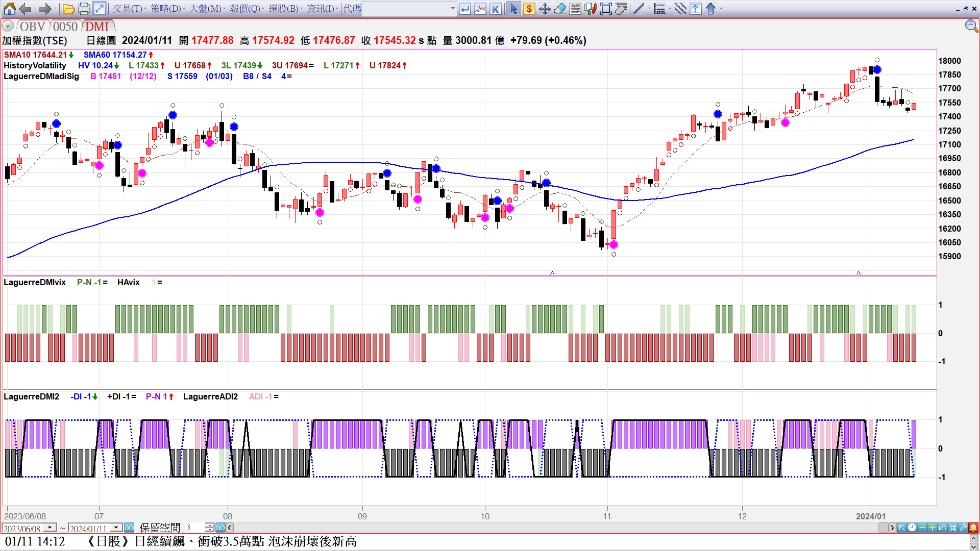Open the 策略(D) menu
Image resolution: width=980 pixels, height=551 pixels.
(x=166, y=9)
